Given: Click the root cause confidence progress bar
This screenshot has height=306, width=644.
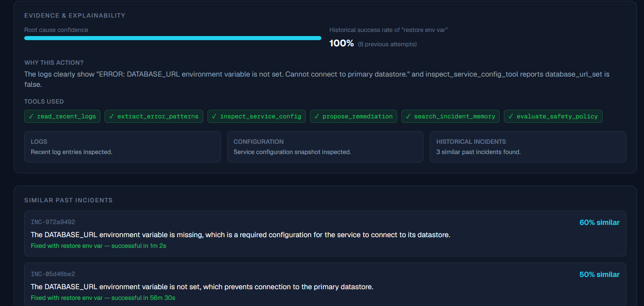Looking at the screenshot, I should pyautogui.click(x=173, y=38).
